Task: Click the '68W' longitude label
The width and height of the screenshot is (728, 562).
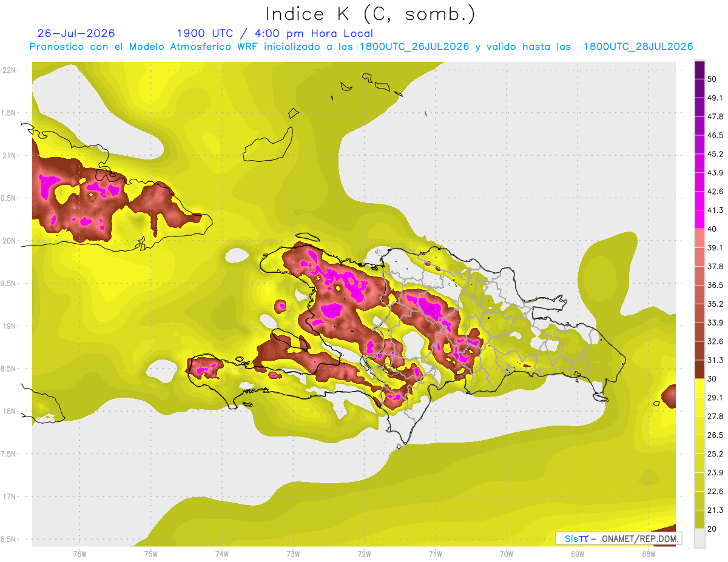Action: click(x=648, y=554)
